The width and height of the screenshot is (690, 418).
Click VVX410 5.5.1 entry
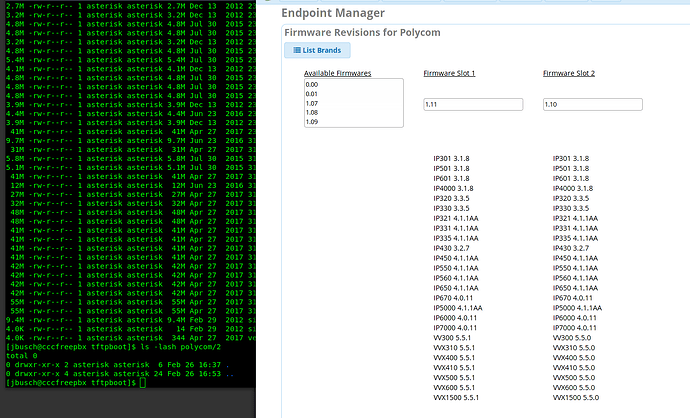click(x=454, y=367)
